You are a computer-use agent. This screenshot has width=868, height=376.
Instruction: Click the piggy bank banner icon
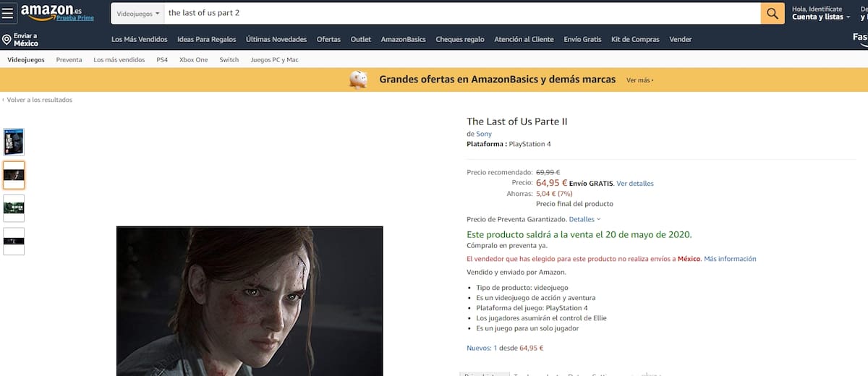(x=358, y=80)
